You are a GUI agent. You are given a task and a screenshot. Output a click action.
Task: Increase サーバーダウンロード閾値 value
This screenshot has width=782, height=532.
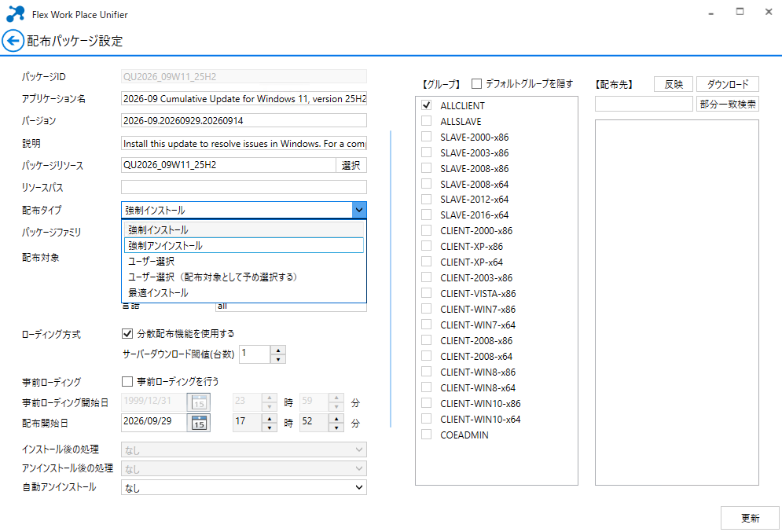pyautogui.click(x=278, y=350)
